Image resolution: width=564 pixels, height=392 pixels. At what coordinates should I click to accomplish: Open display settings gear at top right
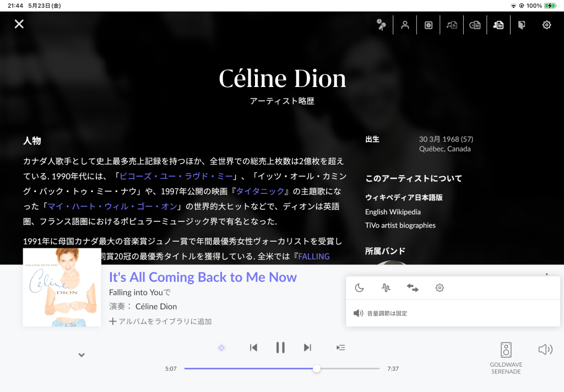546,25
